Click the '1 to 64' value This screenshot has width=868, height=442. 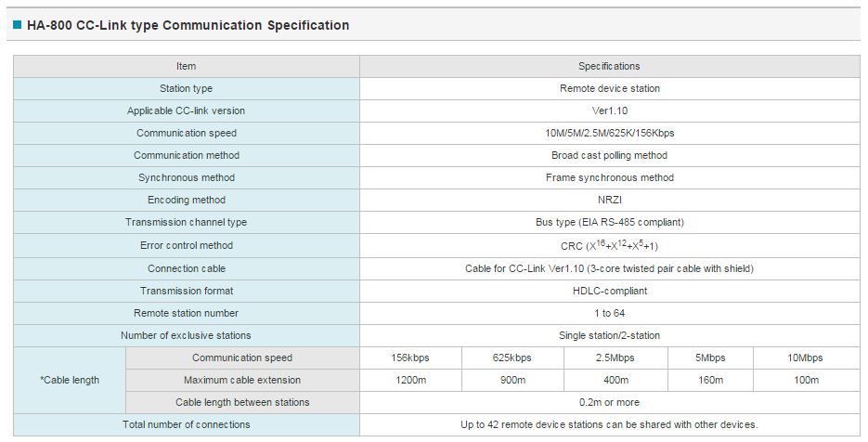point(610,313)
